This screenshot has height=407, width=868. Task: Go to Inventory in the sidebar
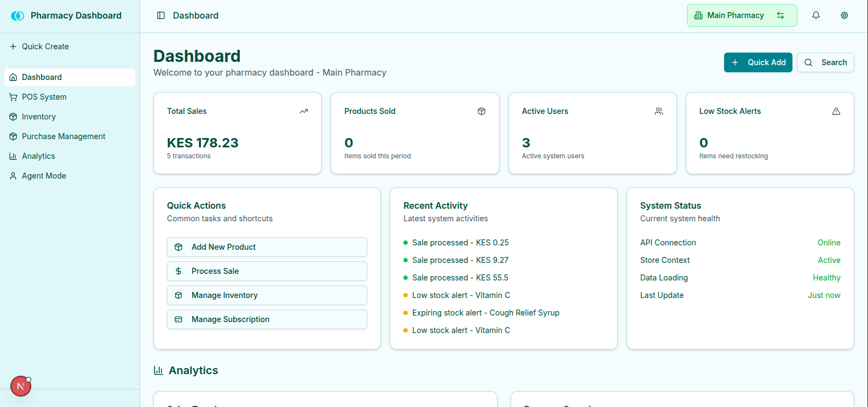pos(38,117)
